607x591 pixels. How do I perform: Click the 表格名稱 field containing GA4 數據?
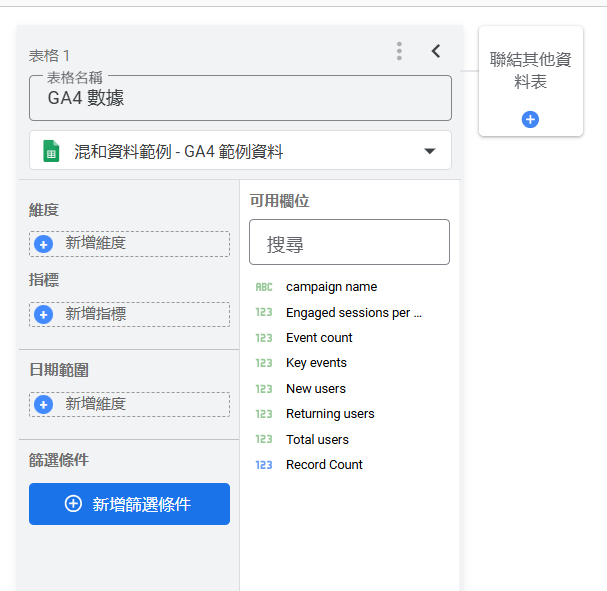pyautogui.click(x=240, y=98)
